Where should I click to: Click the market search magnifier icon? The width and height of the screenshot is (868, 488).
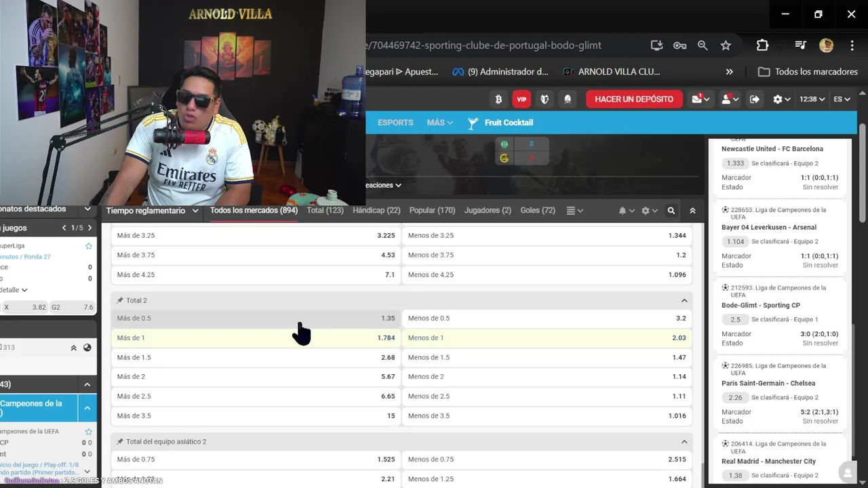click(671, 211)
